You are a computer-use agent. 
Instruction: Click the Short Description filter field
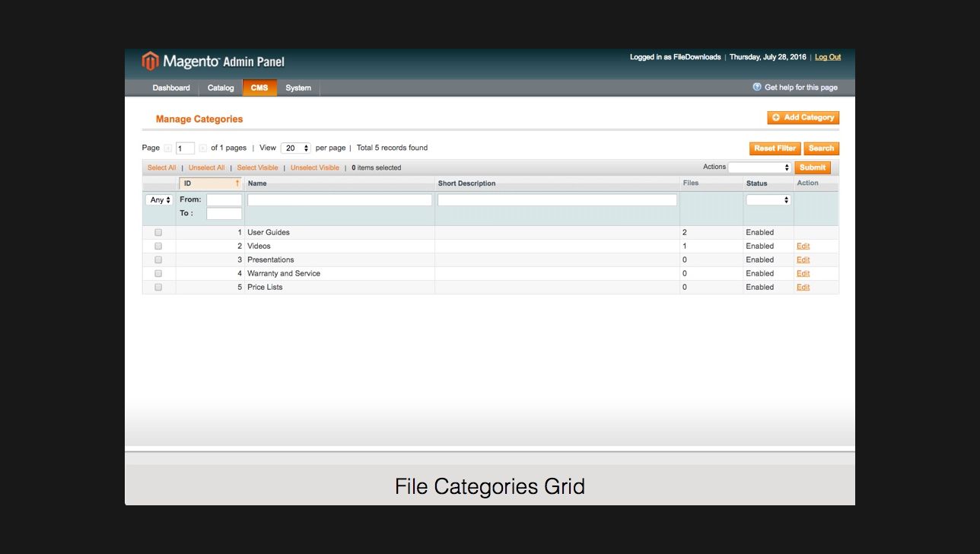pyautogui.click(x=557, y=200)
